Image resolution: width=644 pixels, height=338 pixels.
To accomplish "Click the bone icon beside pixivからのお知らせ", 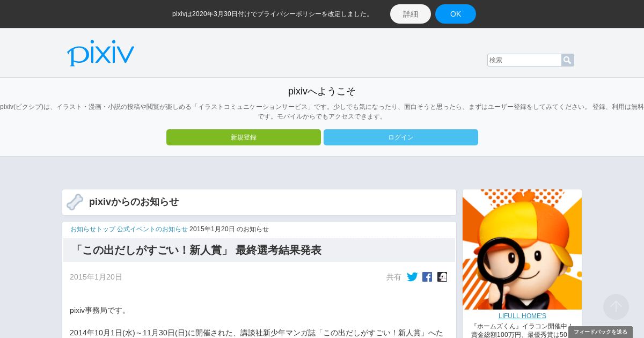I will [x=75, y=202].
